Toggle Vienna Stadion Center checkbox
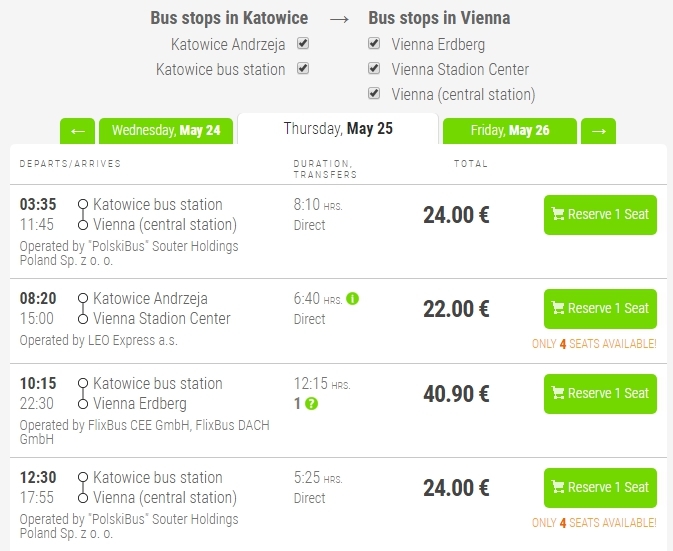The height and width of the screenshot is (551, 673). point(374,68)
